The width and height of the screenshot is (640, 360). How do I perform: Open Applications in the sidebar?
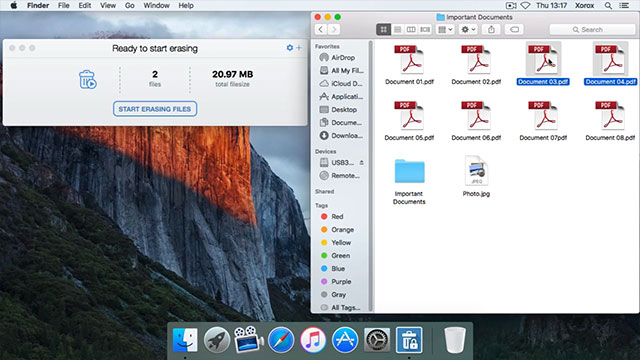341,97
